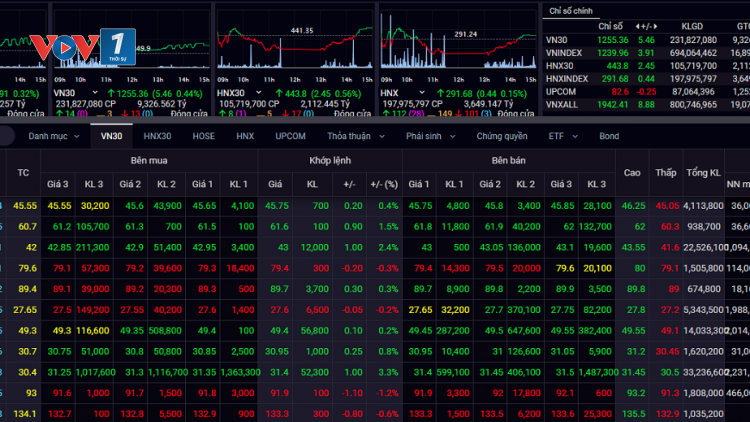Click the buy volume cell 1,363,300

click(x=241, y=372)
